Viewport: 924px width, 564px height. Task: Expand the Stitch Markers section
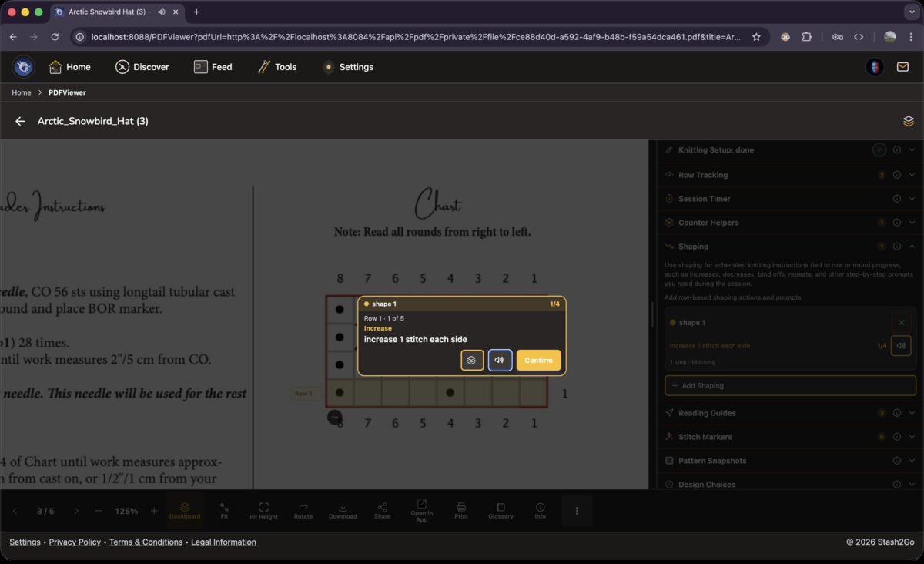(912, 437)
